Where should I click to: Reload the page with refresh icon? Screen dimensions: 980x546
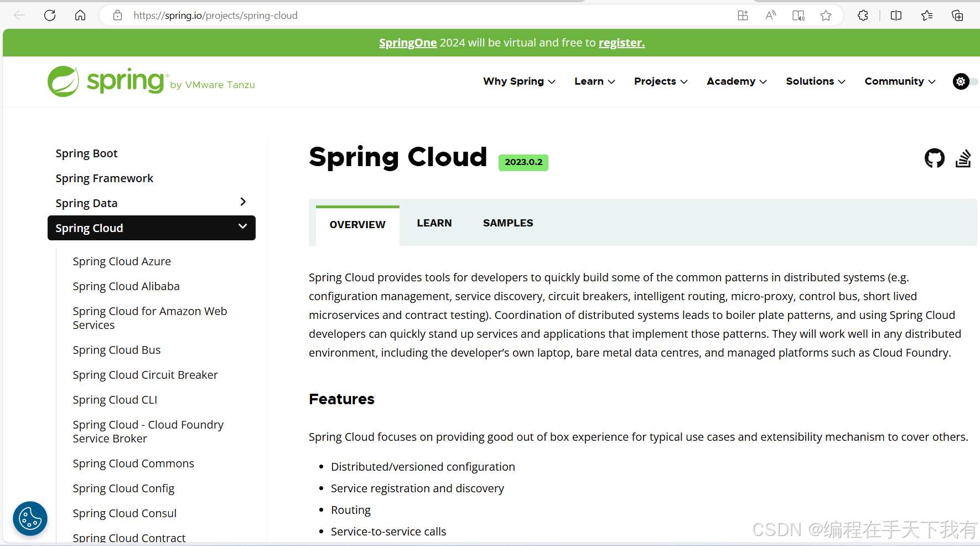[x=50, y=16]
